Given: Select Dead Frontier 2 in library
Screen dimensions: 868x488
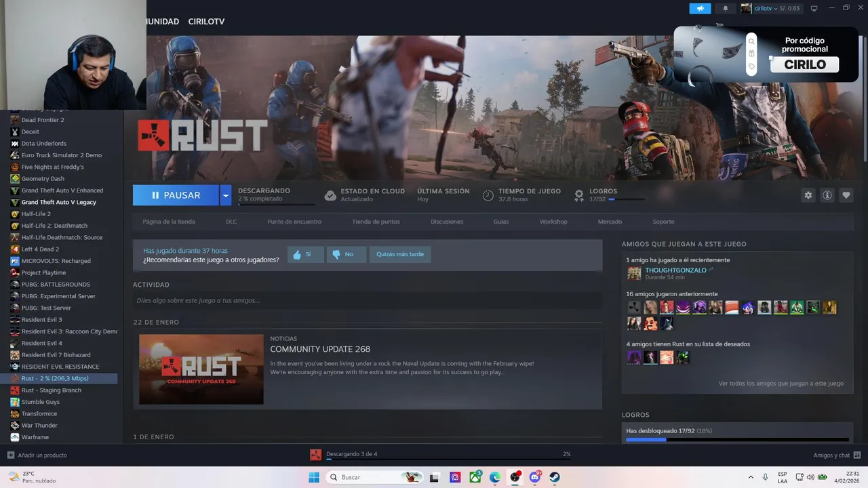Looking at the screenshot, I should (43, 120).
